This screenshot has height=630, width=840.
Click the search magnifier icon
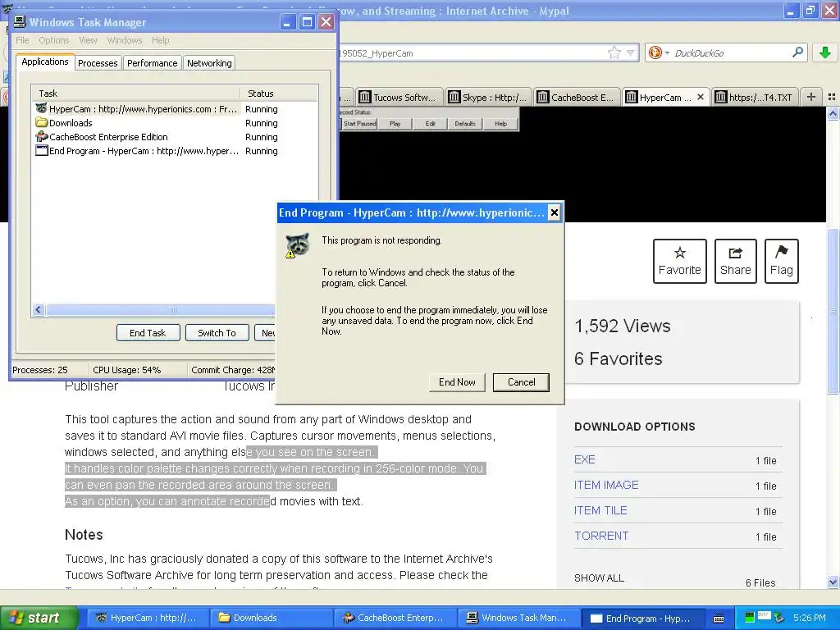(797, 52)
